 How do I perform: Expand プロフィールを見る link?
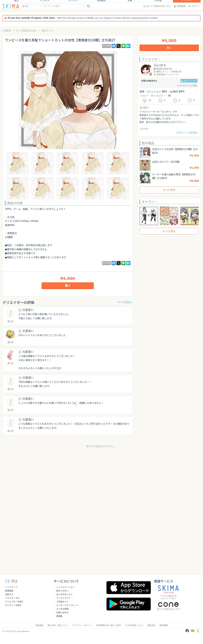click(187, 132)
